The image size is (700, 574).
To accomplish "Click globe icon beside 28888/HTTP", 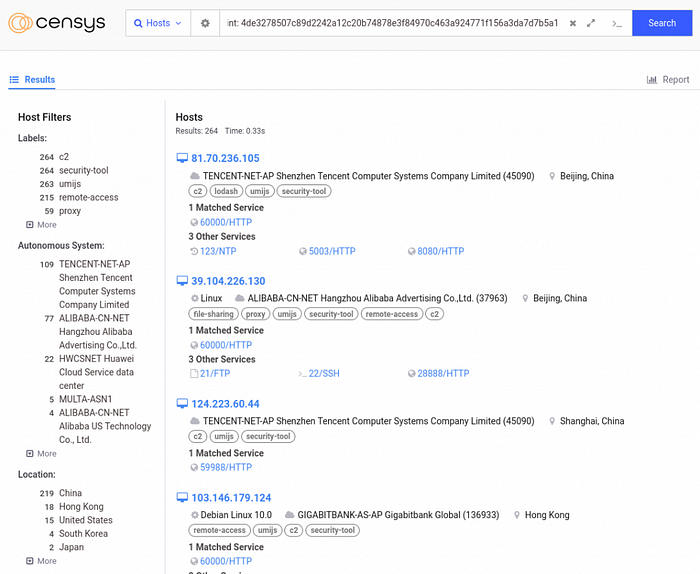I will click(x=412, y=374).
